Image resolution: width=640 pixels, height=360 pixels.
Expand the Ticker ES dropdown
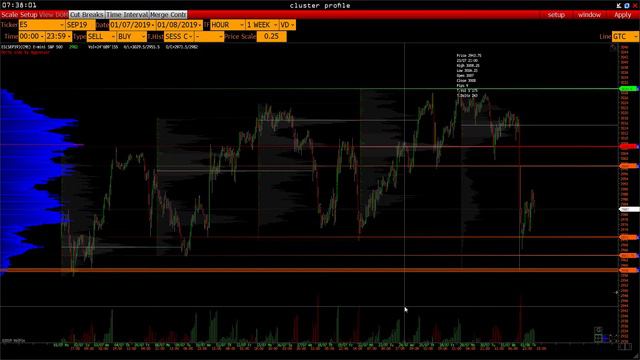[x=41, y=25]
